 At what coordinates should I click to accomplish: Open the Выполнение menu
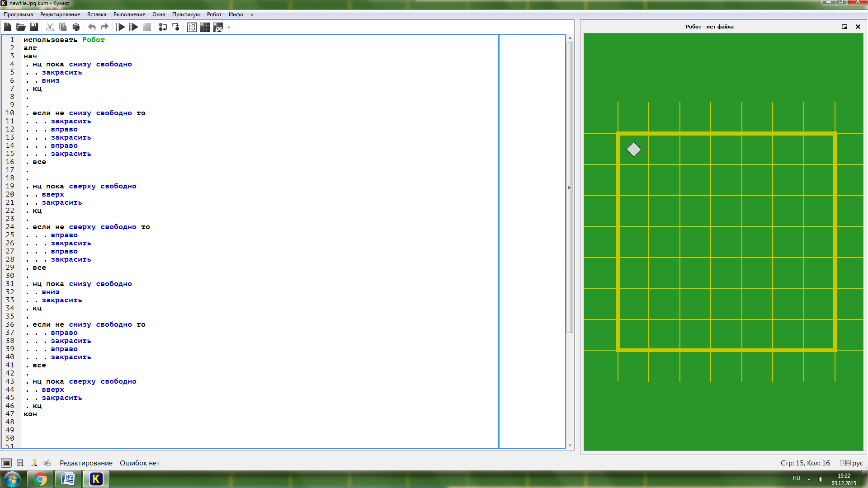[129, 14]
